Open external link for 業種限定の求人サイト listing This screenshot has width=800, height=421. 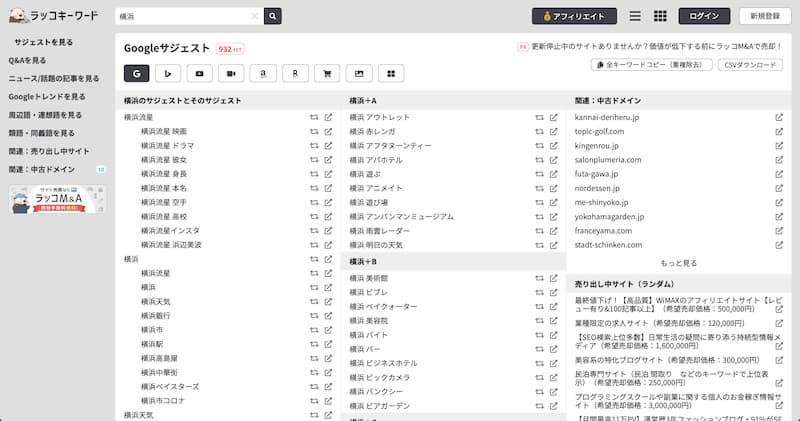tap(779, 324)
